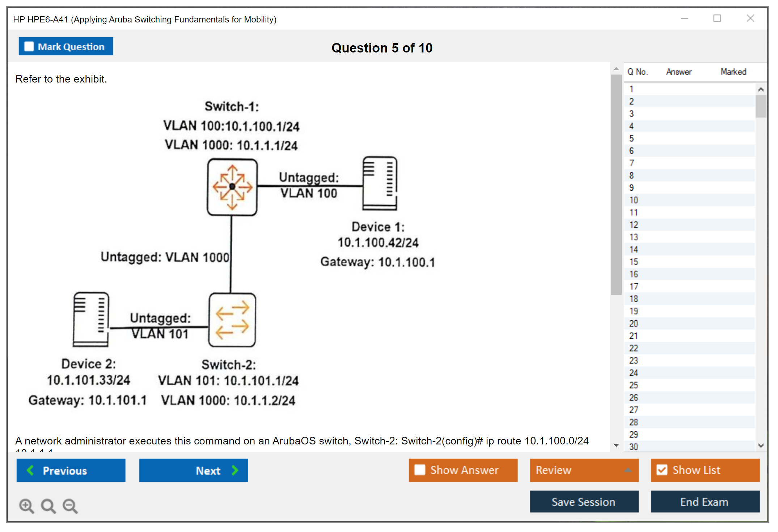Click the question pane vertical scrollbar thumb
This screenshot has height=532, width=778.
(616, 185)
